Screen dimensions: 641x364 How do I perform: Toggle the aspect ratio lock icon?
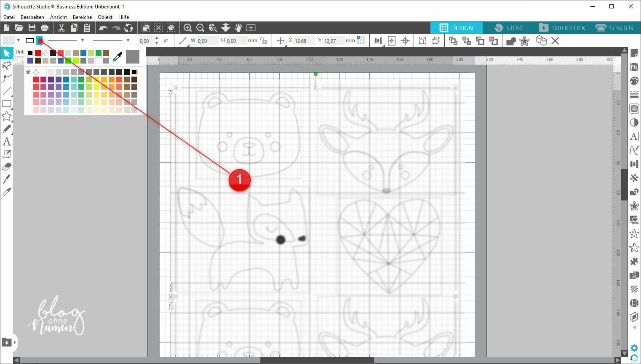click(x=264, y=41)
